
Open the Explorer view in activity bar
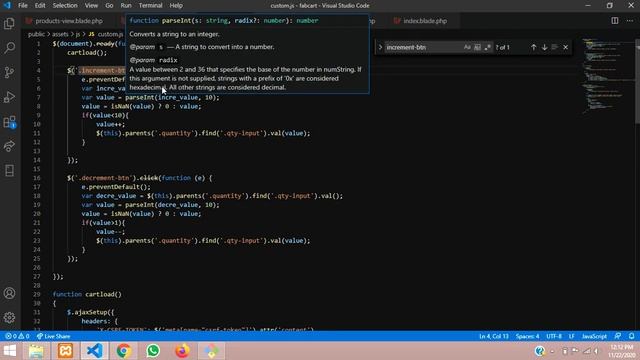tap(9, 23)
